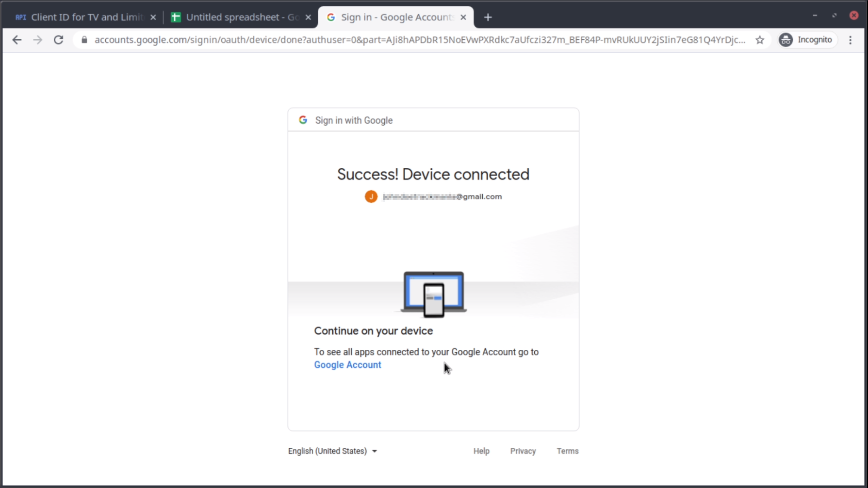This screenshot has height=488, width=868.
Task: Bookmark this page with the star icon
Action: click(x=760, y=40)
